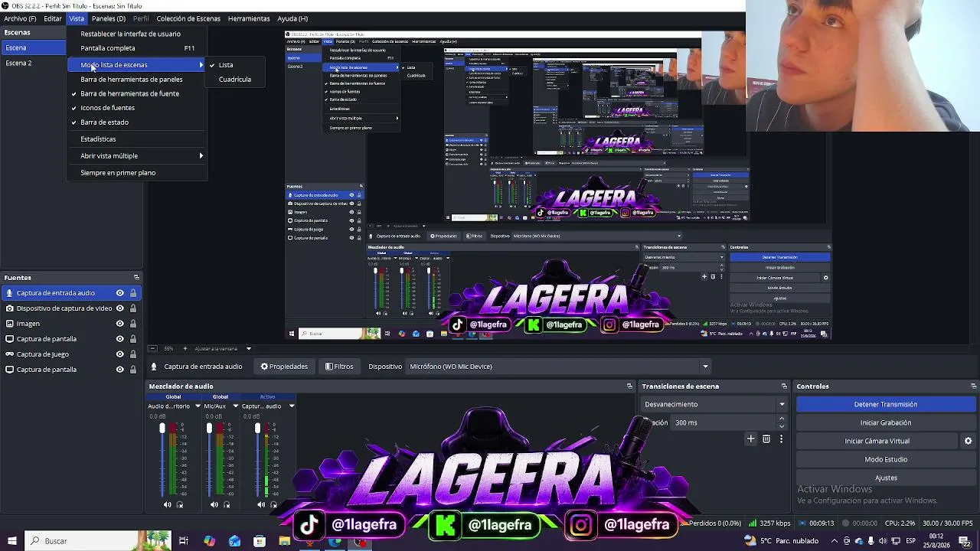Open the Desvanecimiento transition dropdown
980x551 pixels.
(714, 404)
